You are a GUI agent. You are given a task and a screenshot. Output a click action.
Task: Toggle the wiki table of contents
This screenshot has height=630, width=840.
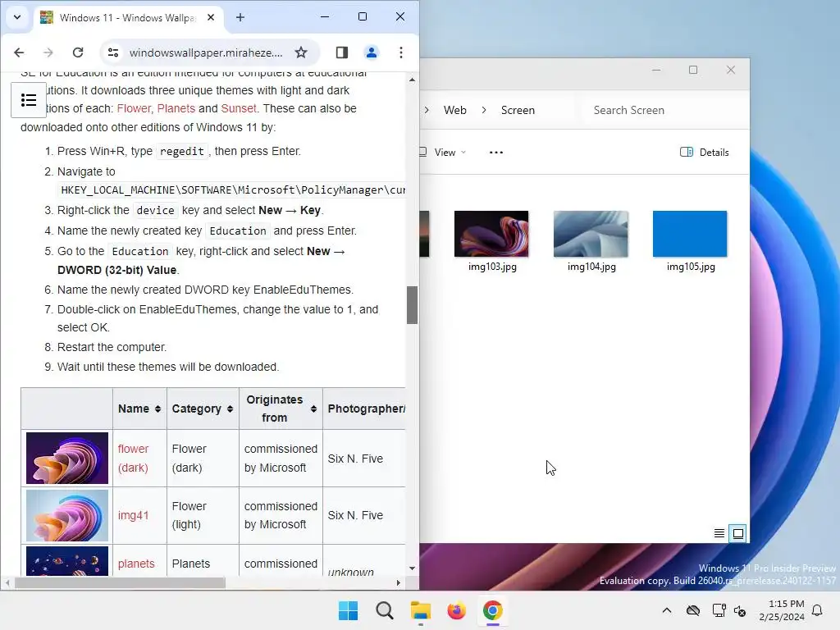(29, 100)
